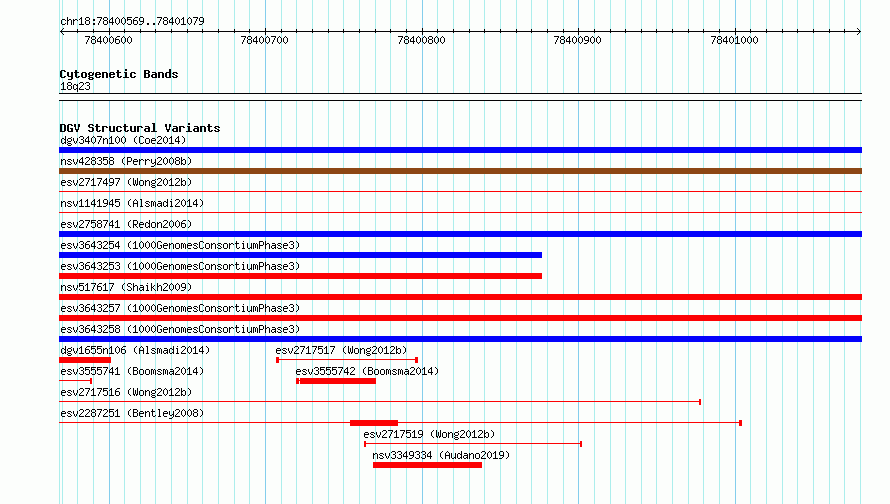This screenshot has height=504, width=890.
Task: Select the thin red span of esv2717519
Action: tap(473, 444)
